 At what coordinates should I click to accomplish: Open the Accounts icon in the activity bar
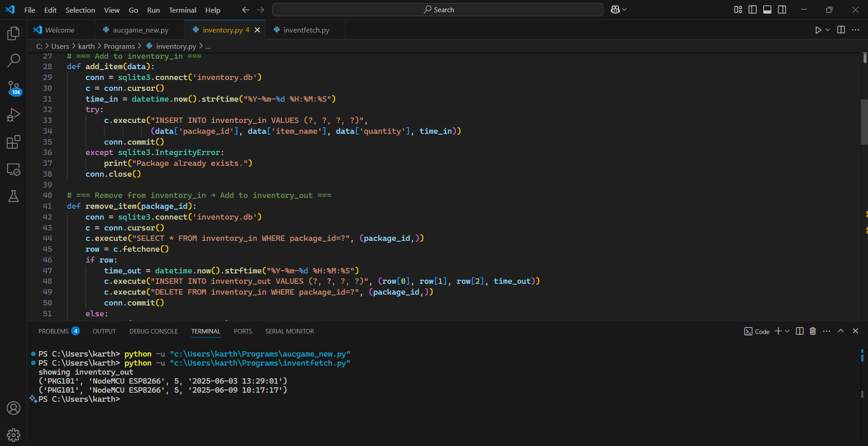pos(14,408)
